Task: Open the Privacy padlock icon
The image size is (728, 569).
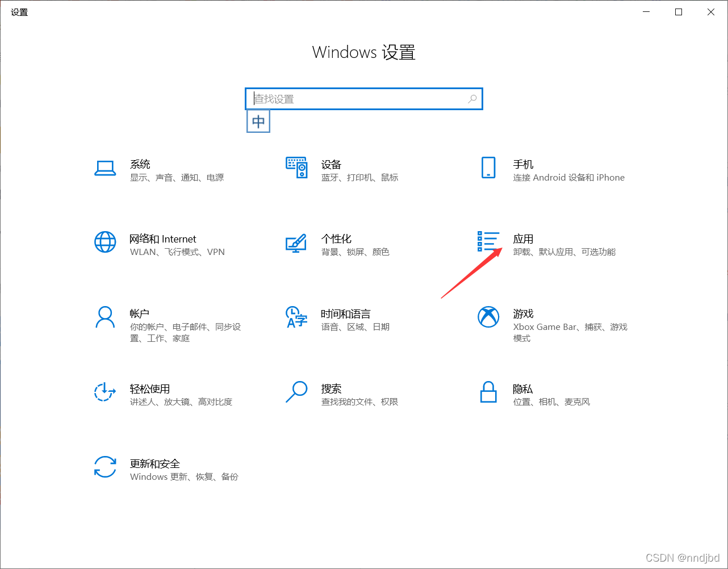Action: pos(488,392)
